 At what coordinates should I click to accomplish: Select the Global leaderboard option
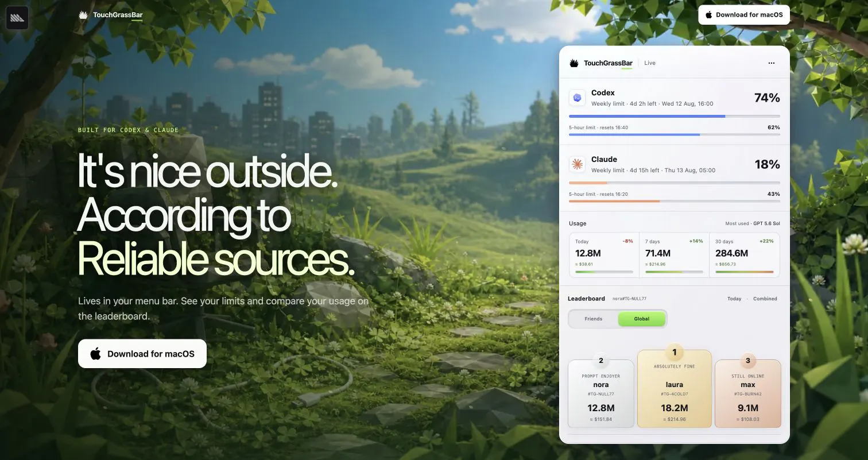(642, 319)
